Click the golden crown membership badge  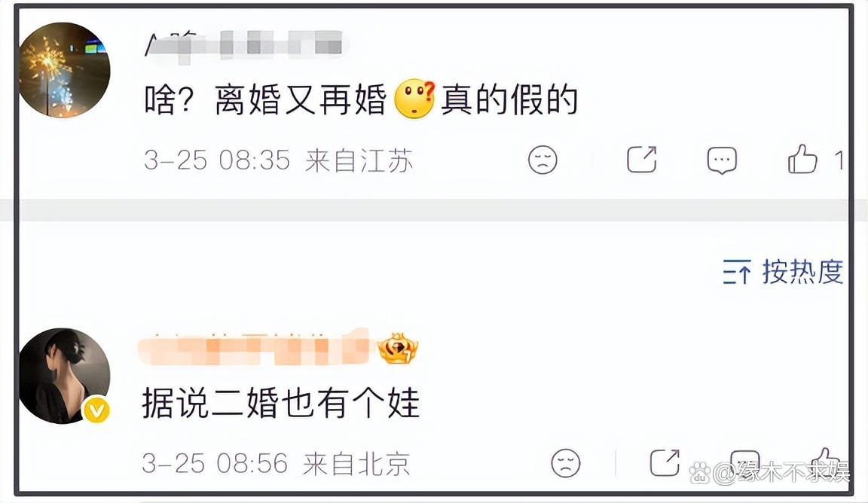398,349
